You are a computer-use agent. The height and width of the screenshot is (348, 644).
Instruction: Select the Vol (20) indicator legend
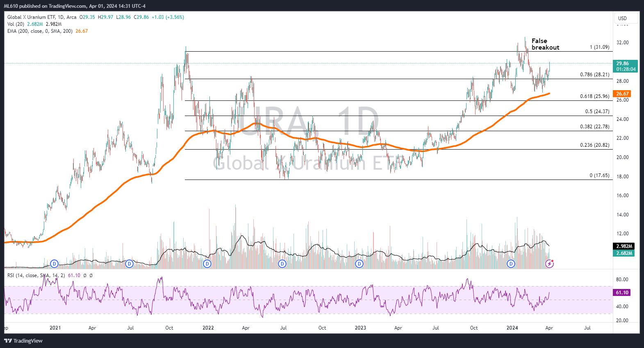[x=16, y=24]
